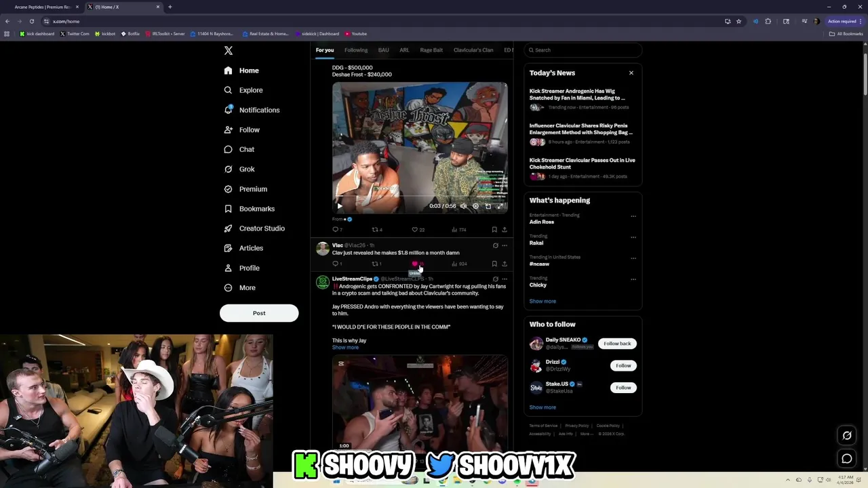Switch to the BAU tab
Viewport: 868px width, 488px height.
click(x=383, y=50)
